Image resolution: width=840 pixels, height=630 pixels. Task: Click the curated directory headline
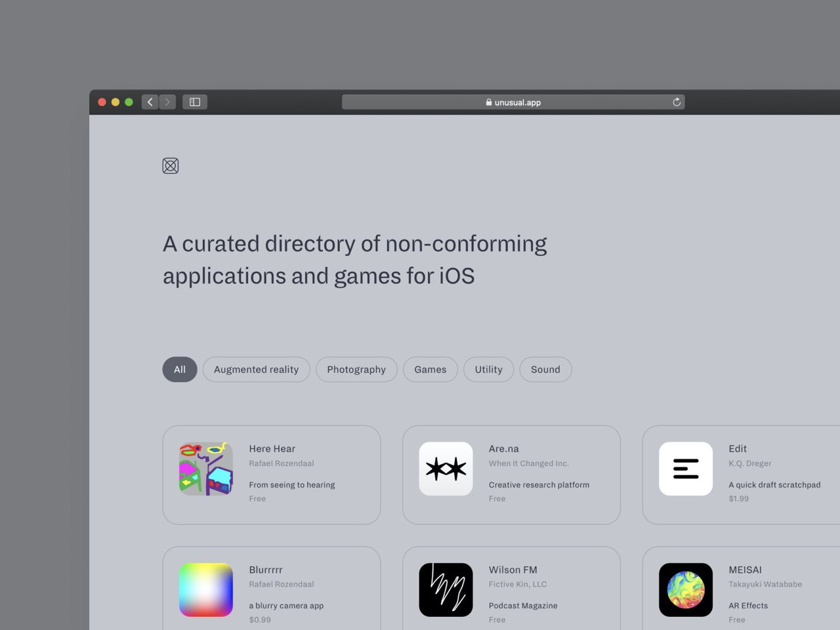click(355, 260)
